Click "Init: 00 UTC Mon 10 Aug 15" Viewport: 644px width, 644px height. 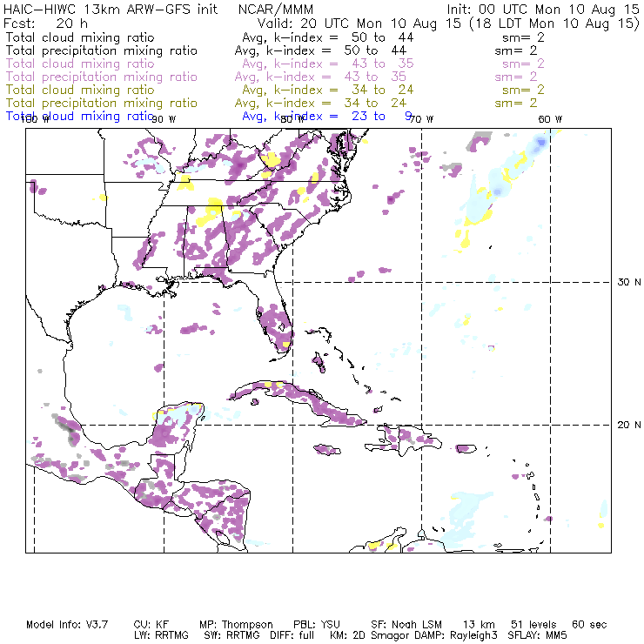(543, 10)
